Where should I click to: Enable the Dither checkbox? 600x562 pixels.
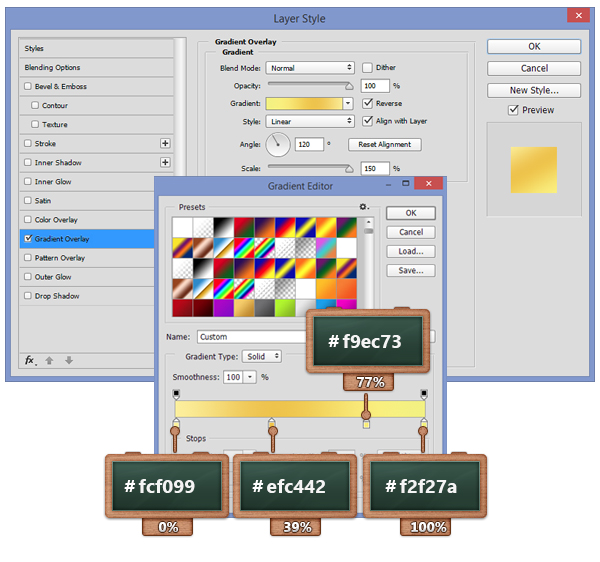tap(367, 68)
